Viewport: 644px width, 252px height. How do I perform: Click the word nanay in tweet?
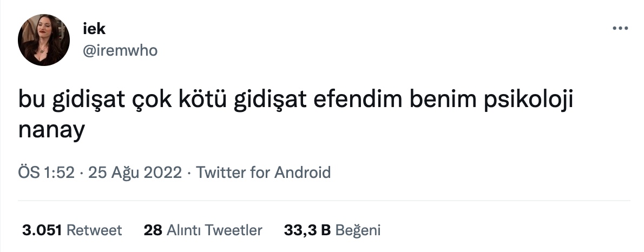pyautogui.click(x=51, y=130)
